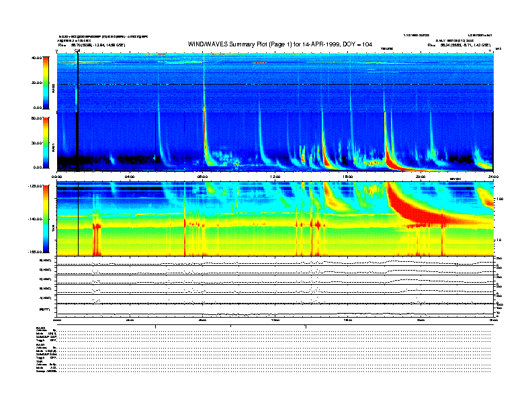The height and width of the screenshot is (411, 532).
Task: Click the 12:00 time label under the RAD1 spectrogram
Action: [275, 177]
